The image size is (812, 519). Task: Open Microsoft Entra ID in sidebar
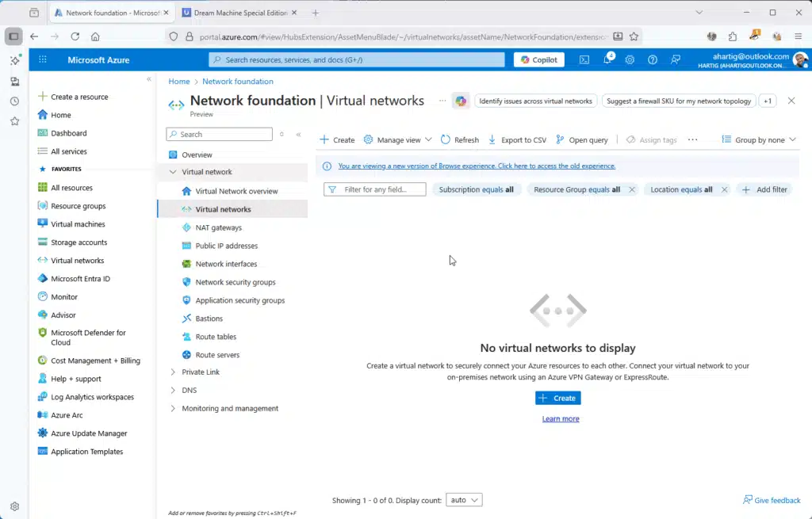tap(74, 278)
